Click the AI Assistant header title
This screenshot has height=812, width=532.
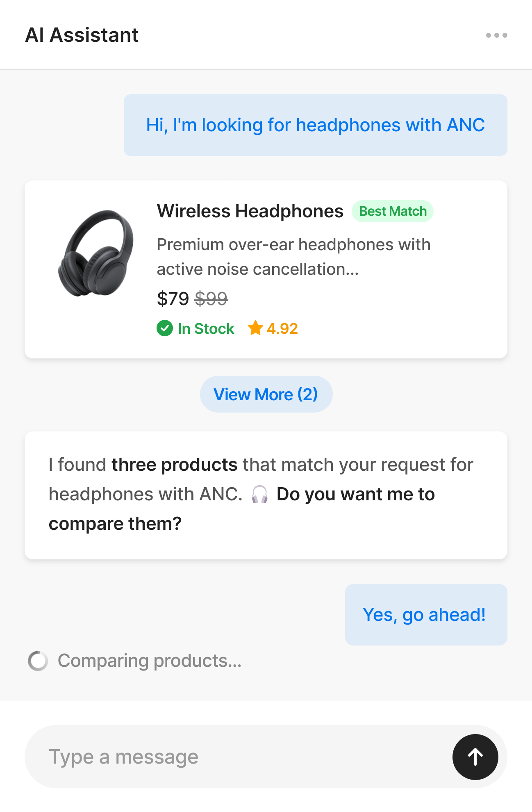click(x=82, y=35)
